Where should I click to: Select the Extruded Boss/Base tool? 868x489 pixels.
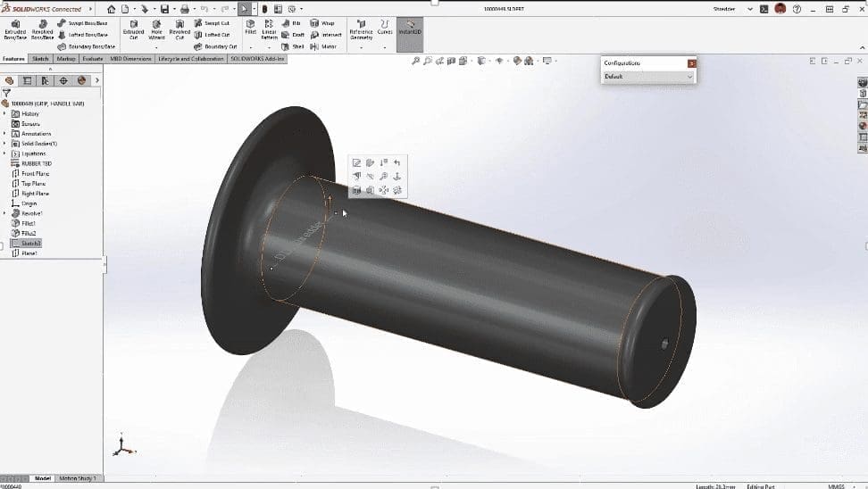[x=15, y=29]
